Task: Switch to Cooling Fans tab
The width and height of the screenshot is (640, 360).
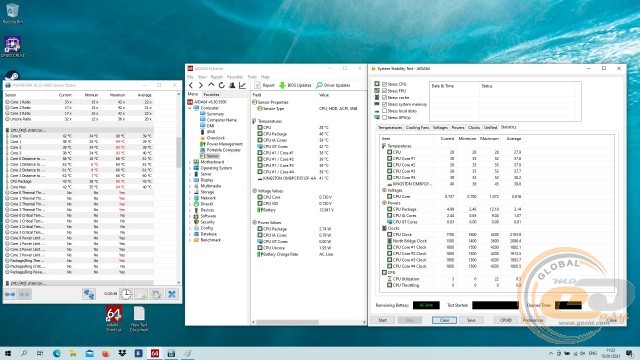Action: point(417,128)
